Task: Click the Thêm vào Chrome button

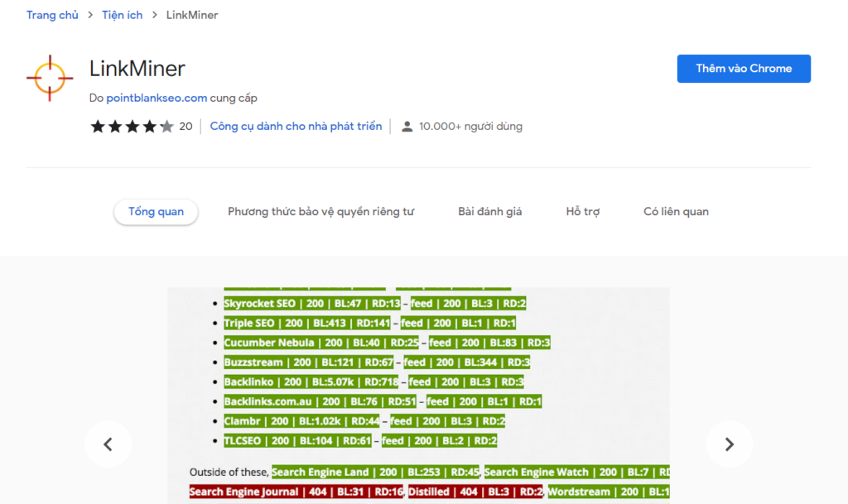Action: tap(743, 69)
